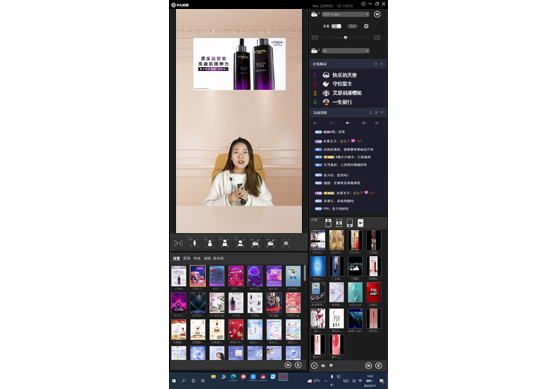
Task: Switch to the second tab above background thumbnails
Action: click(186, 258)
